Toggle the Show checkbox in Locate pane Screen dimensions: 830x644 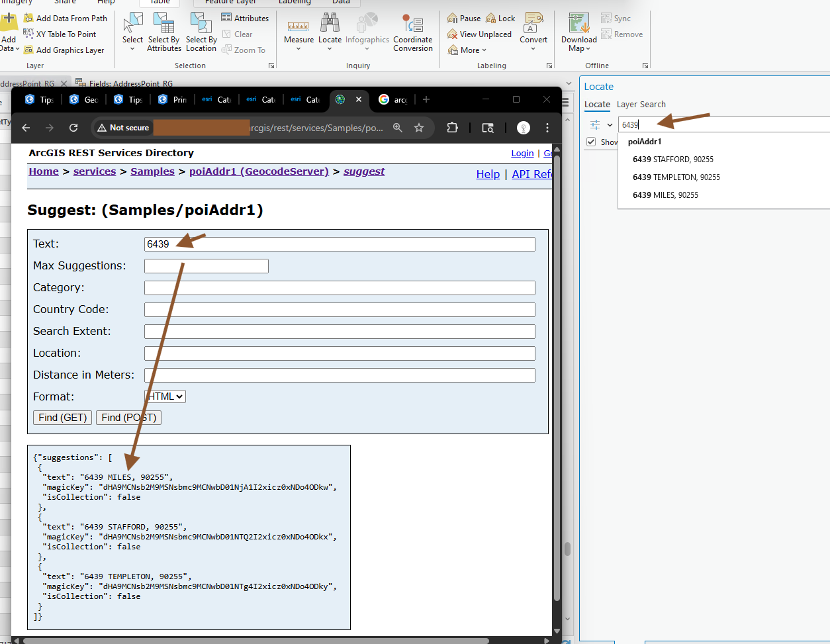(x=591, y=142)
